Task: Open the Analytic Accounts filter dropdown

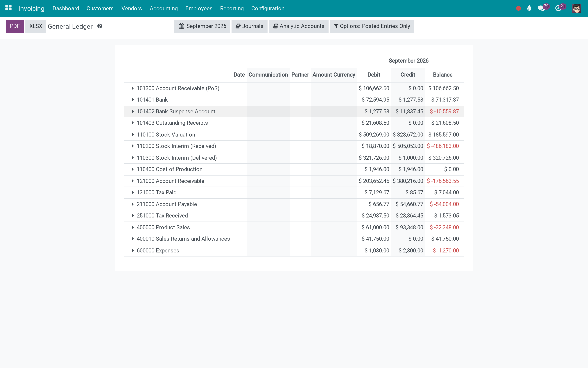Action: (x=299, y=26)
